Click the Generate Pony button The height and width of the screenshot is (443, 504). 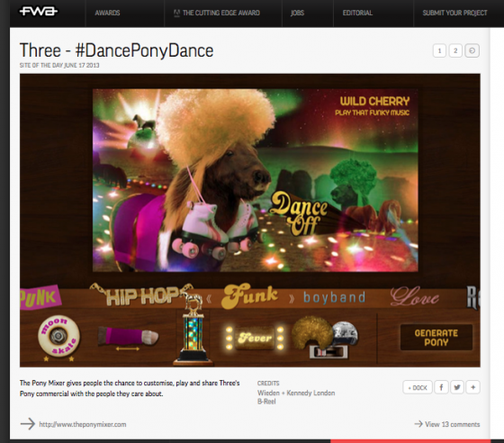click(436, 338)
